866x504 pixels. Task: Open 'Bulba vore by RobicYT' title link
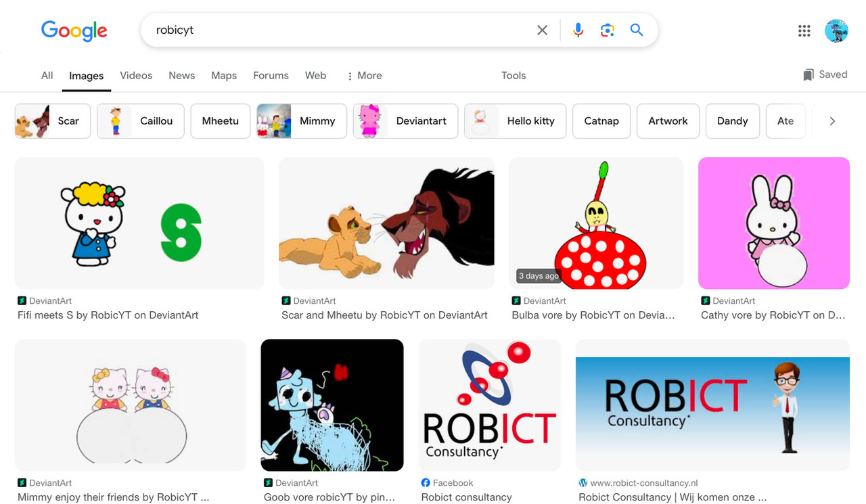tap(593, 315)
